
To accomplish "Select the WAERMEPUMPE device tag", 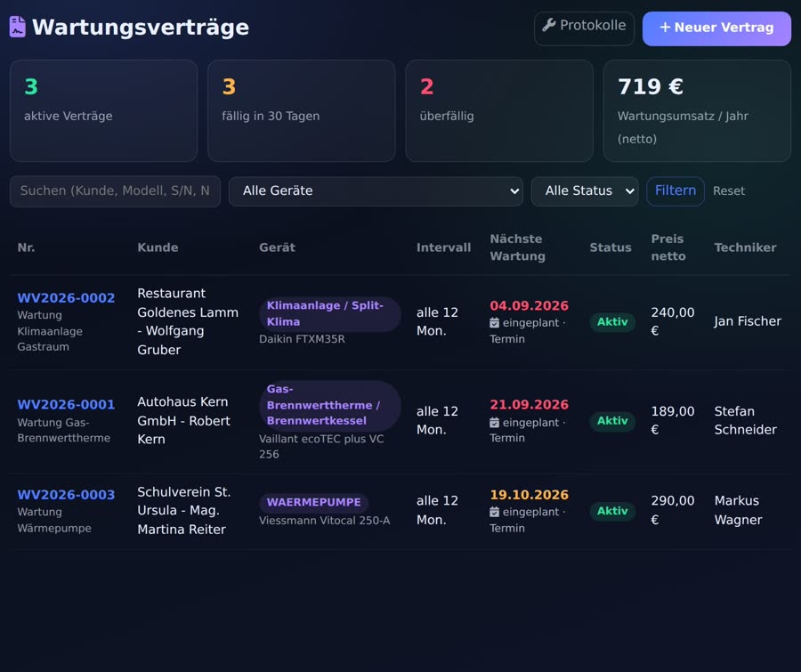I will coord(313,502).
